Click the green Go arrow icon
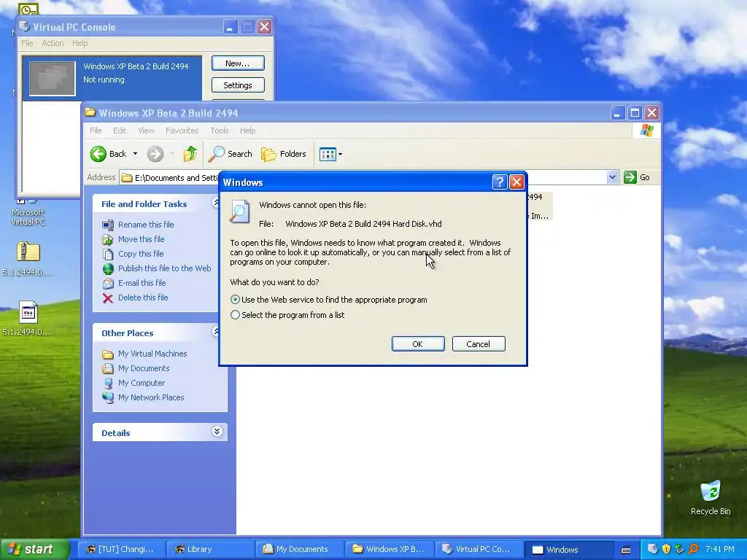Screen dimensions: 747x560 (630, 177)
